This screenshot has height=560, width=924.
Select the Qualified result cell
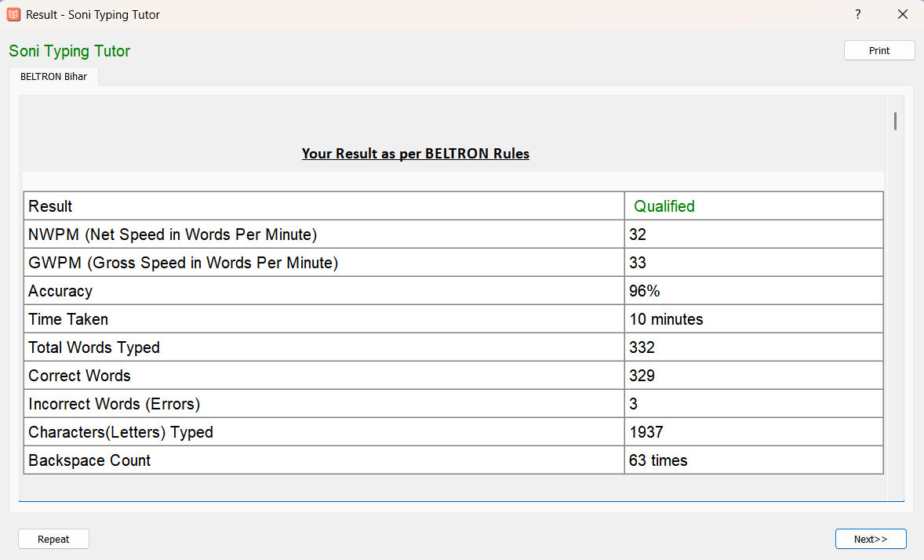[754, 206]
